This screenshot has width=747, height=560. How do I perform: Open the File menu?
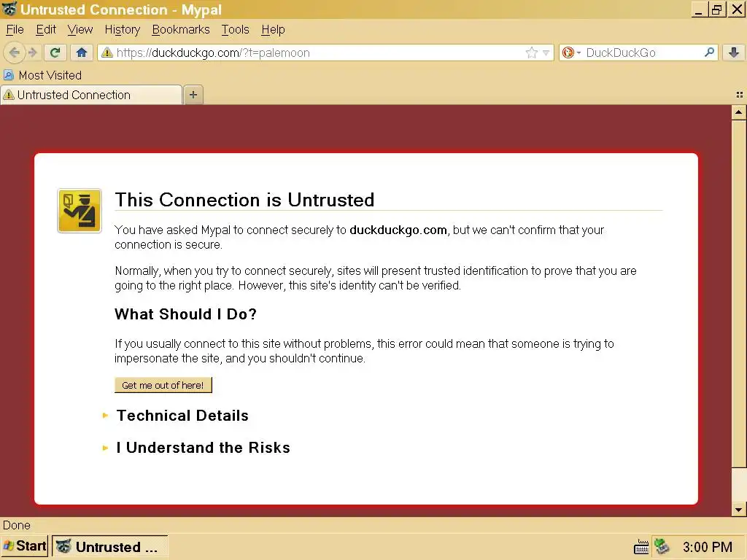tap(15, 29)
